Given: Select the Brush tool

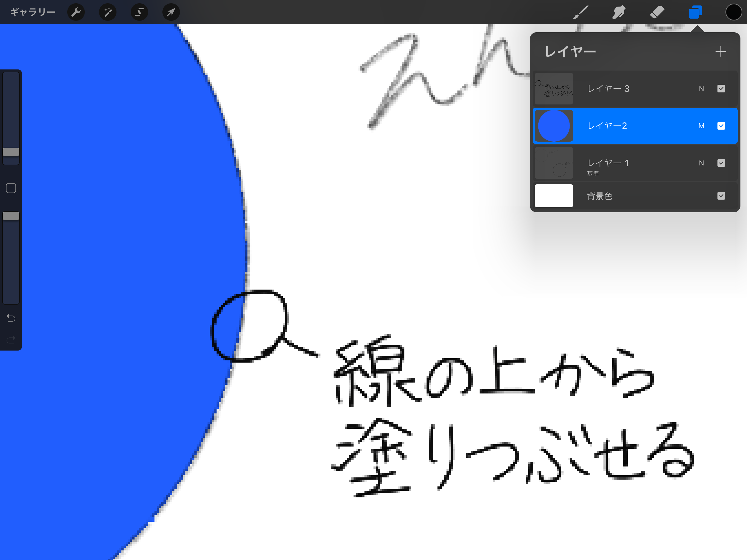Looking at the screenshot, I should pyautogui.click(x=581, y=12).
